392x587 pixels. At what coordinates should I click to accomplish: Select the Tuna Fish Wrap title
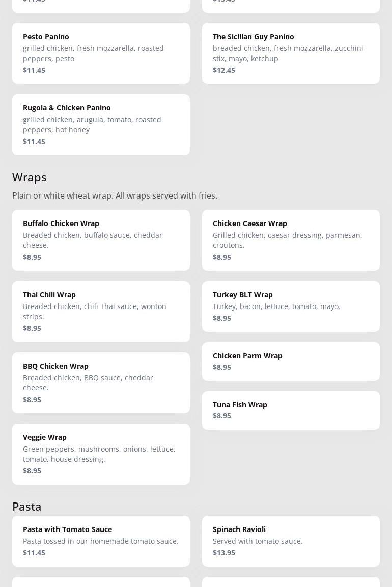240,405
